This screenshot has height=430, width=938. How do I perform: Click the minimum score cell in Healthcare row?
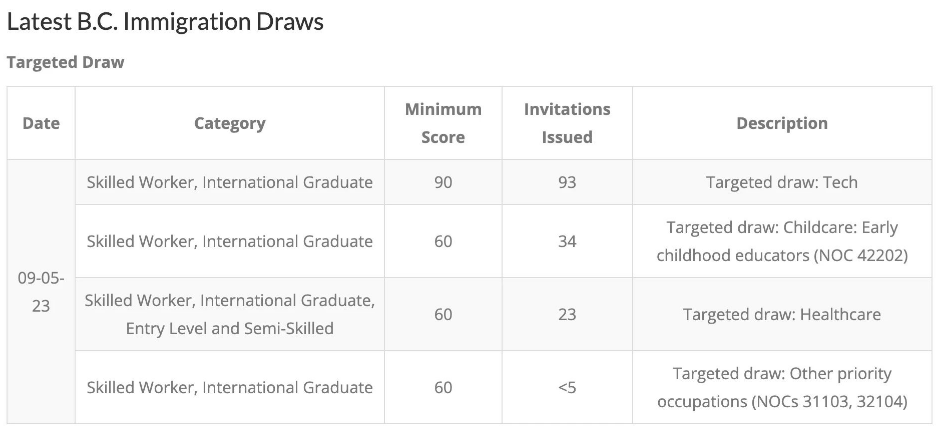[x=443, y=314]
